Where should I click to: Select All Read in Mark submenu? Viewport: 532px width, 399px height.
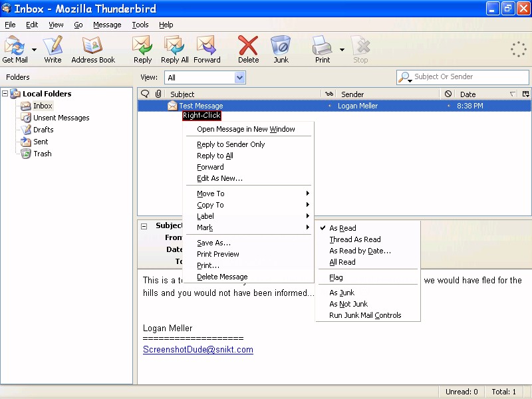click(x=368, y=262)
